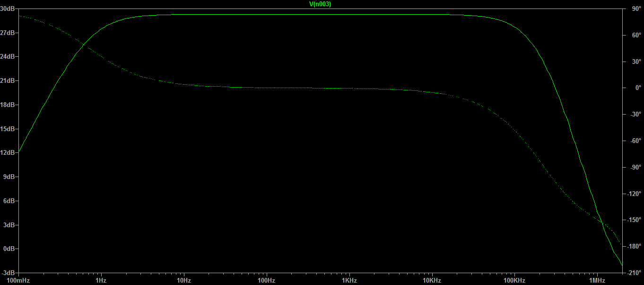The height and width of the screenshot is (285, 644).
Task: Click the -210° phase axis label
Action: point(634,273)
